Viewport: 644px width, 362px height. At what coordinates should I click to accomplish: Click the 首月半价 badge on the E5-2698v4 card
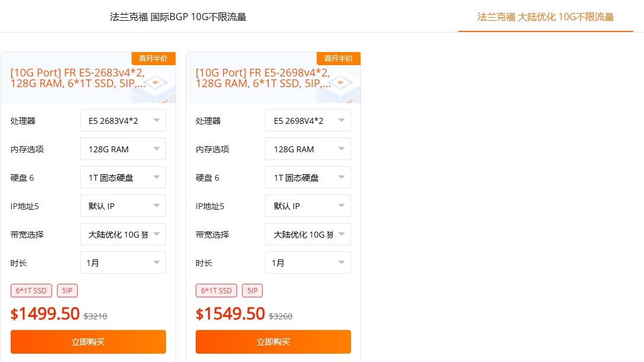pos(338,59)
